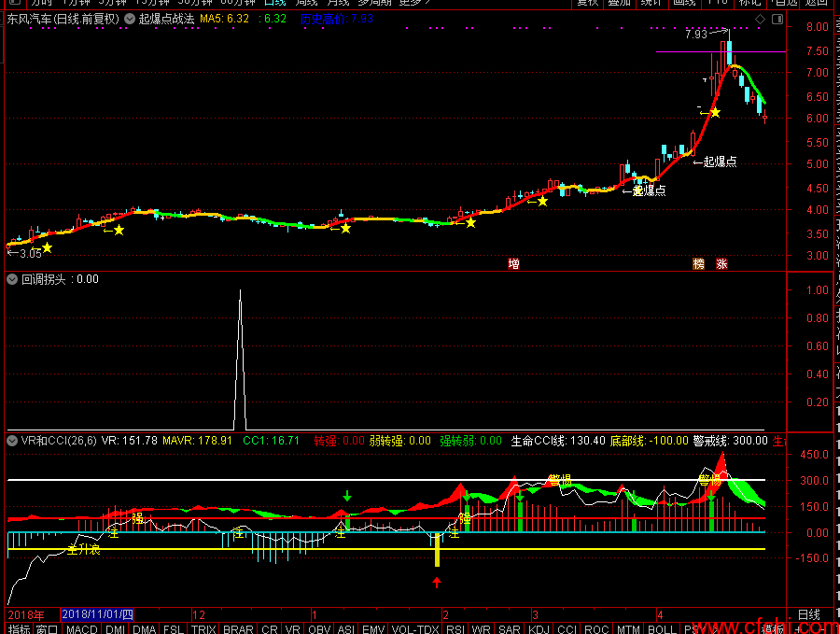This screenshot has height=634, width=840.
Task: Select the SAR indicator tab
Action: 509,628
